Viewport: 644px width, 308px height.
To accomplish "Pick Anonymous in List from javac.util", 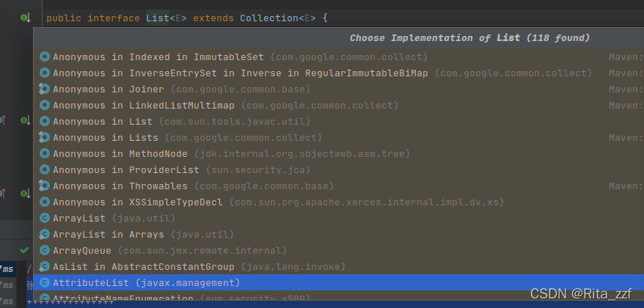I will click(x=338, y=122).
